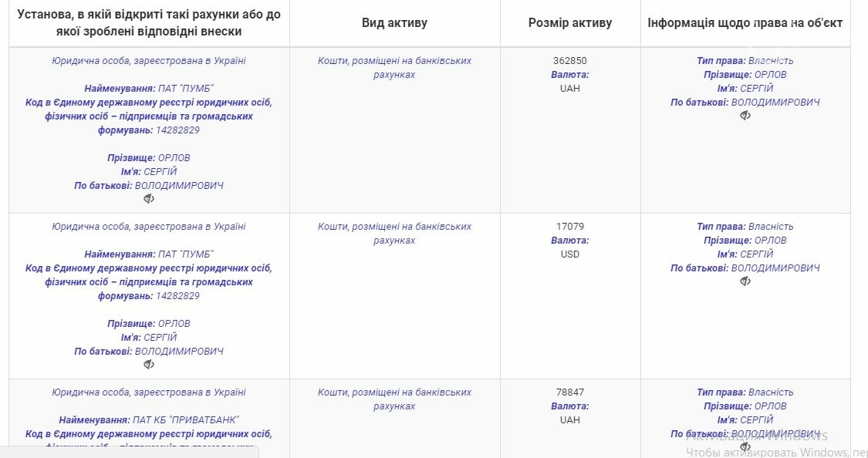Viewport: 868px width, 458px height.
Task: Click name ПАТ "ПУМБ" in 17079 USD row
Action: coord(185,254)
